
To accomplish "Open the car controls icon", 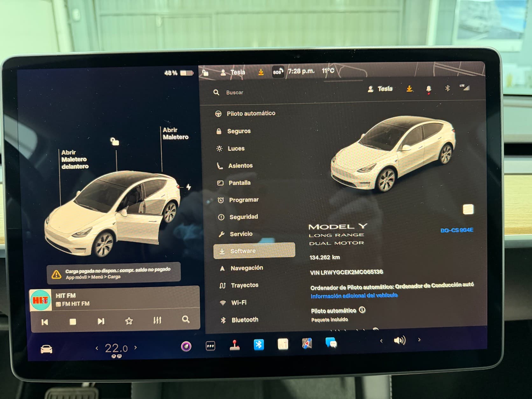I will 46,349.
